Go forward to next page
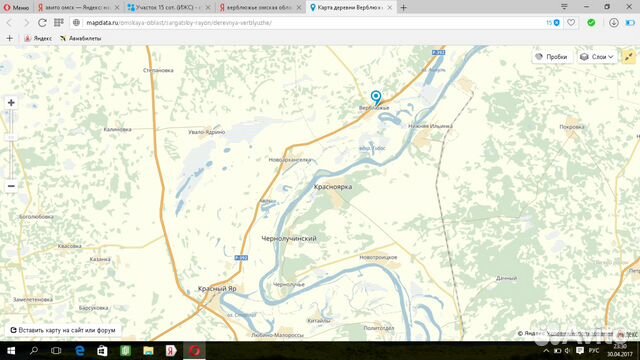This screenshot has height=360, width=640. click(x=26, y=23)
